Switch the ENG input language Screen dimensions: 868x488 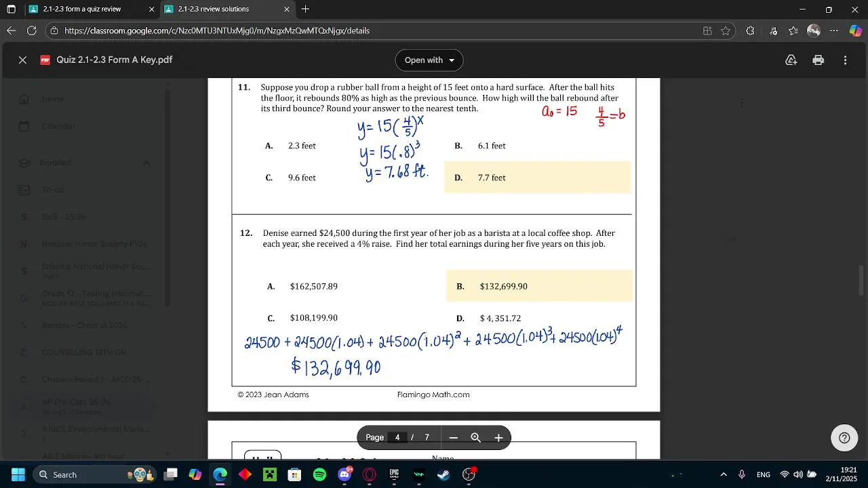(763, 474)
